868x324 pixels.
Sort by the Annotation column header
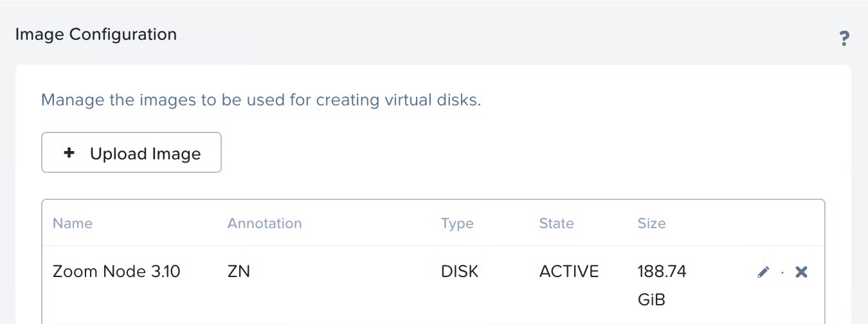[x=264, y=224]
